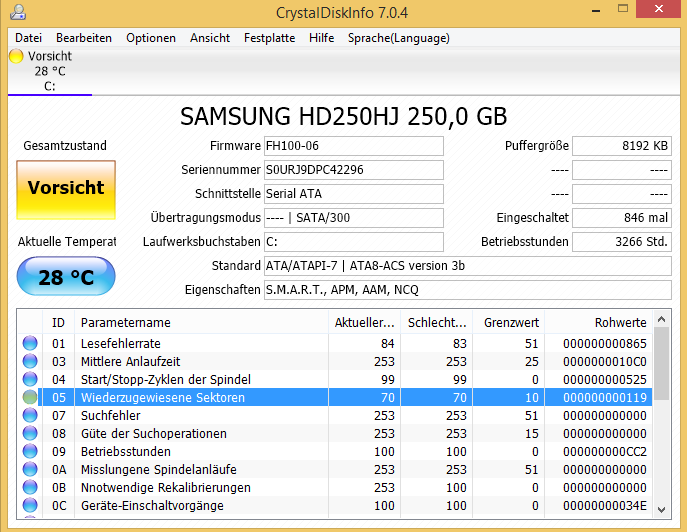
Task: Click the SMART table vertical scrollbar thumb
Action: click(x=662, y=363)
